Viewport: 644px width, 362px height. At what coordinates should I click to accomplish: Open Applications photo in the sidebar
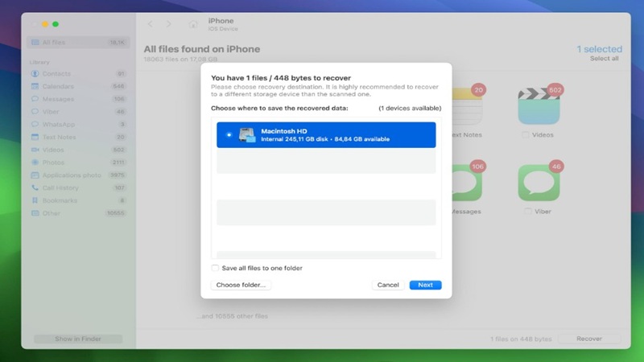pyautogui.click(x=78, y=175)
